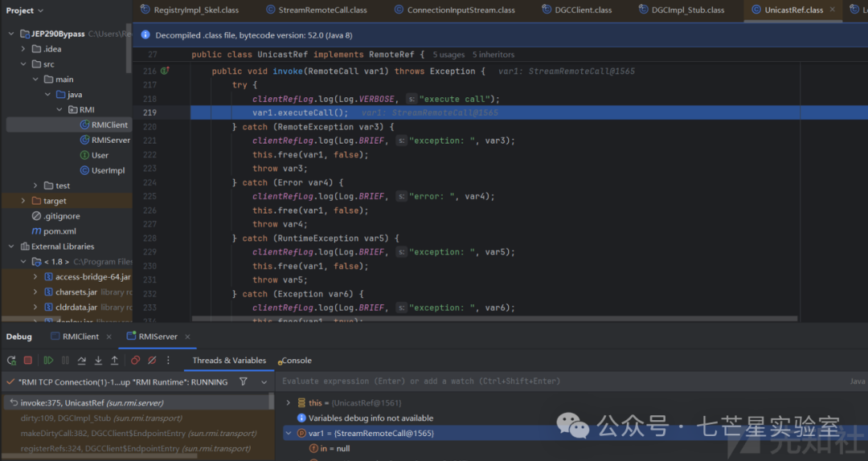The image size is (868, 461).
Task: Switch to ConnectionInputStream.class tab
Action: pos(454,10)
